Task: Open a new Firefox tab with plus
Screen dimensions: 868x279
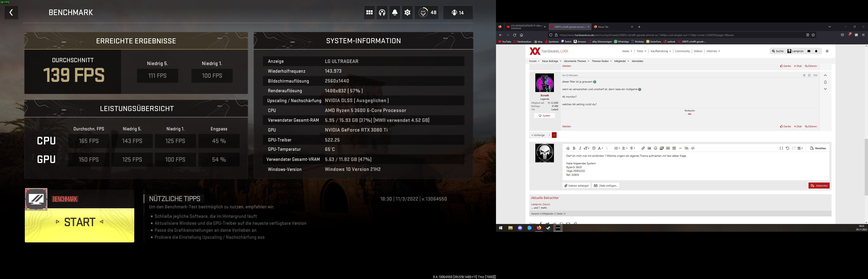Action: click(639, 27)
